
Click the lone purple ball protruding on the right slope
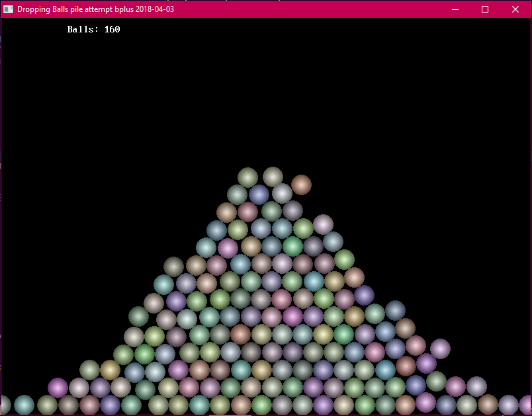(440, 349)
